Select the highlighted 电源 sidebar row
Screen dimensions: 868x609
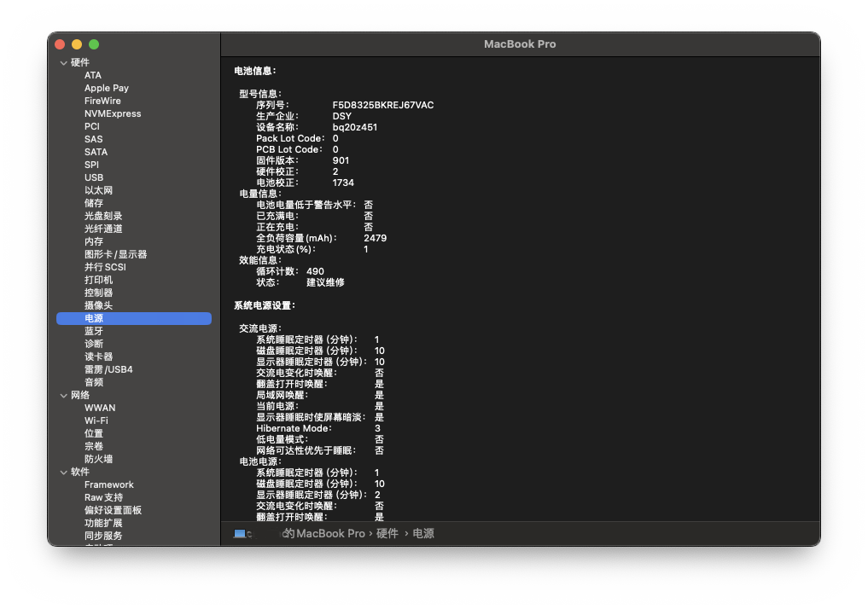pyautogui.click(x=134, y=319)
